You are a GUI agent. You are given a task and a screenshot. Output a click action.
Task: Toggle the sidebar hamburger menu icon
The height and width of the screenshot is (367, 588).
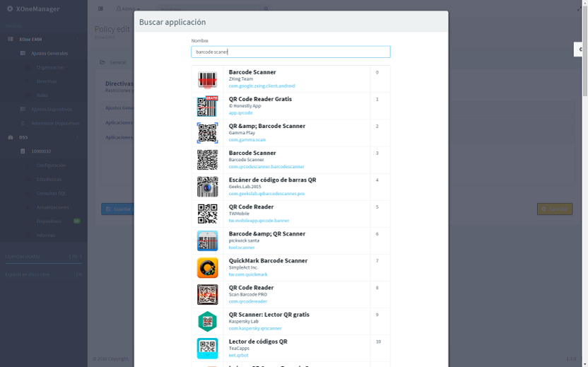(100, 8)
